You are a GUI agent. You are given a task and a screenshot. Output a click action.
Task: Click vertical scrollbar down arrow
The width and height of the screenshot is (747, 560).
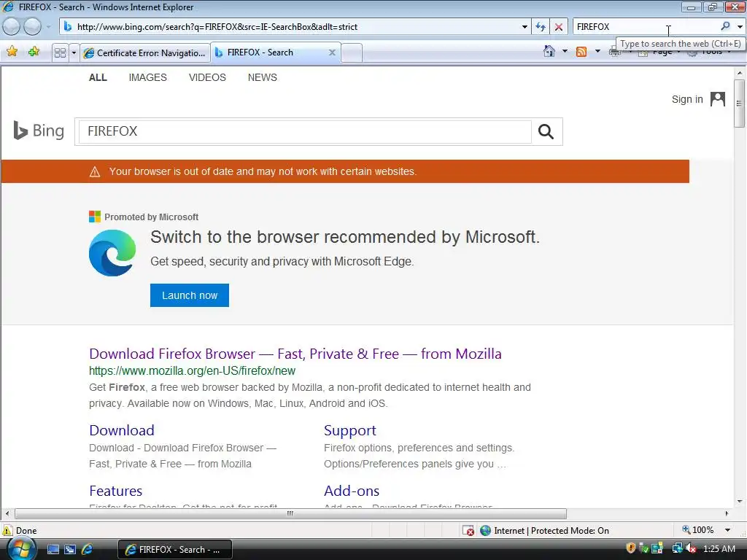coord(740,502)
